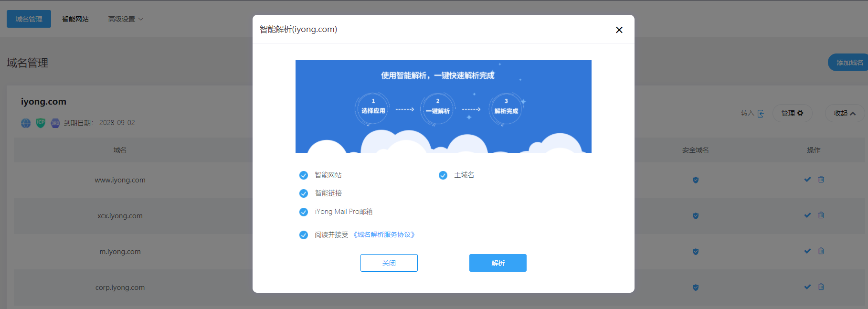Viewport: 868px width, 309px height.
Task: Delete m.iyong.com with trash icon
Action: (821, 251)
